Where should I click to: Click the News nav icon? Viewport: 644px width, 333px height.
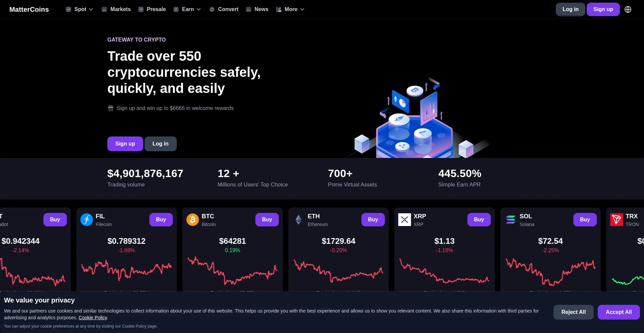pyautogui.click(x=249, y=9)
